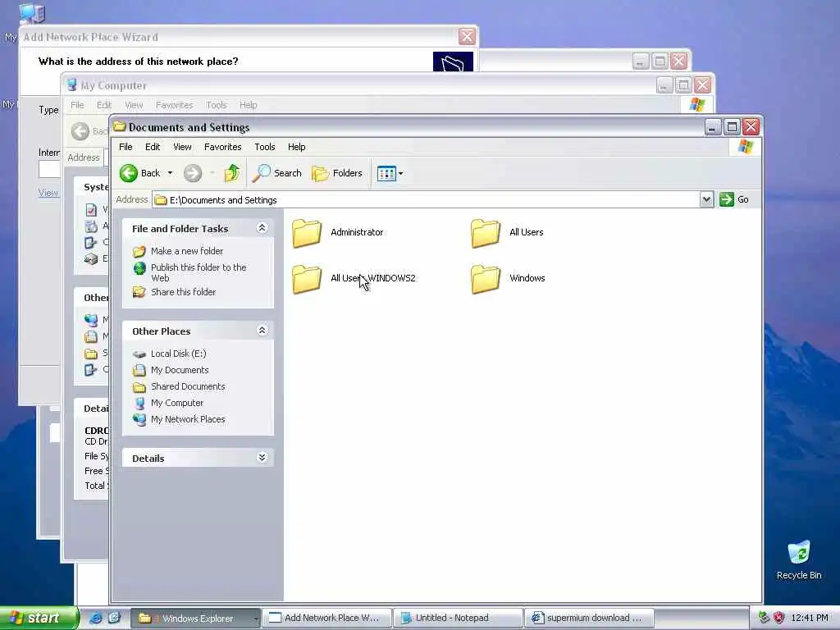
Task: Toggle the Folders pane
Action: point(337,173)
